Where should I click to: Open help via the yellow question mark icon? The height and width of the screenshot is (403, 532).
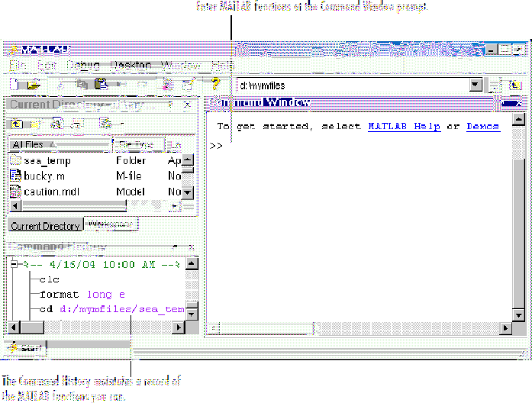coord(215,85)
